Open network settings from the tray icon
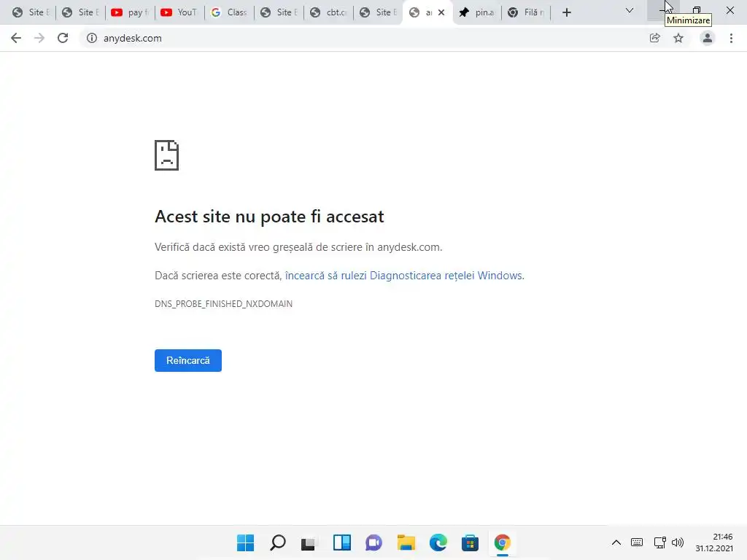The height and width of the screenshot is (560, 747). click(x=659, y=542)
